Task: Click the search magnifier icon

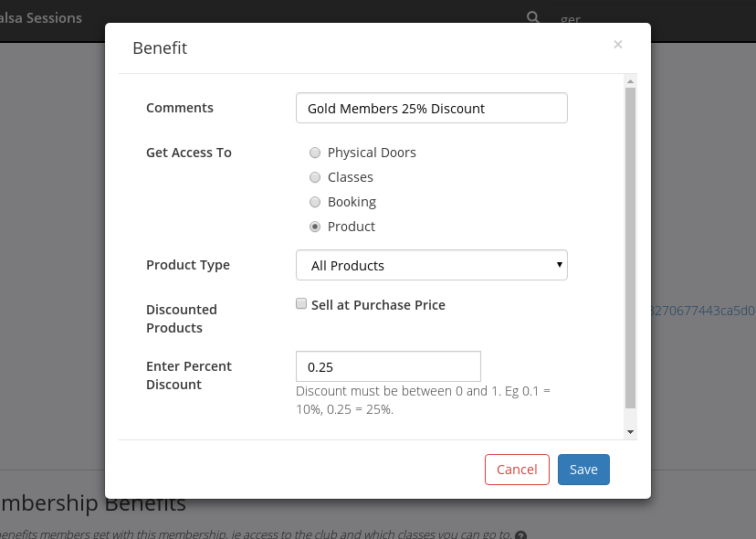Action: [x=532, y=17]
